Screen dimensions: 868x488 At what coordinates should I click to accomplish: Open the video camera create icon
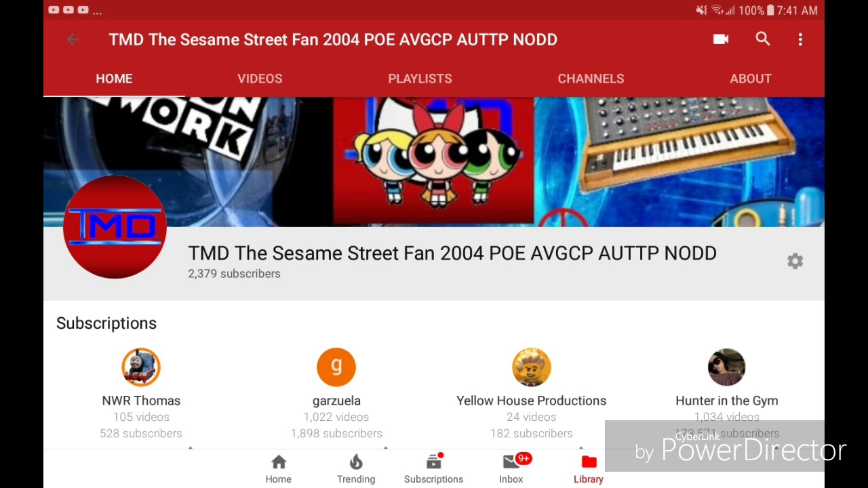pos(721,39)
